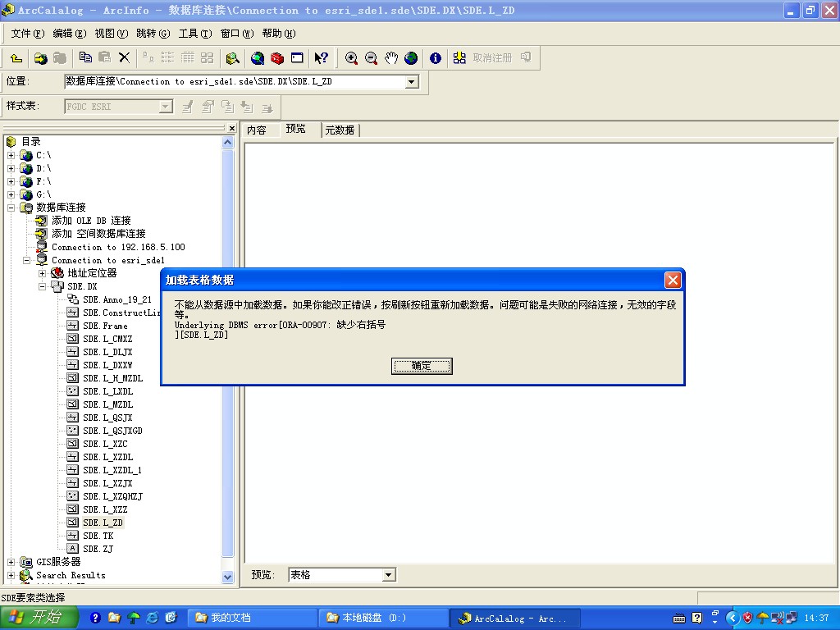Switch to 我的文档 taskbar window
The width and height of the screenshot is (840, 630).
252,618
